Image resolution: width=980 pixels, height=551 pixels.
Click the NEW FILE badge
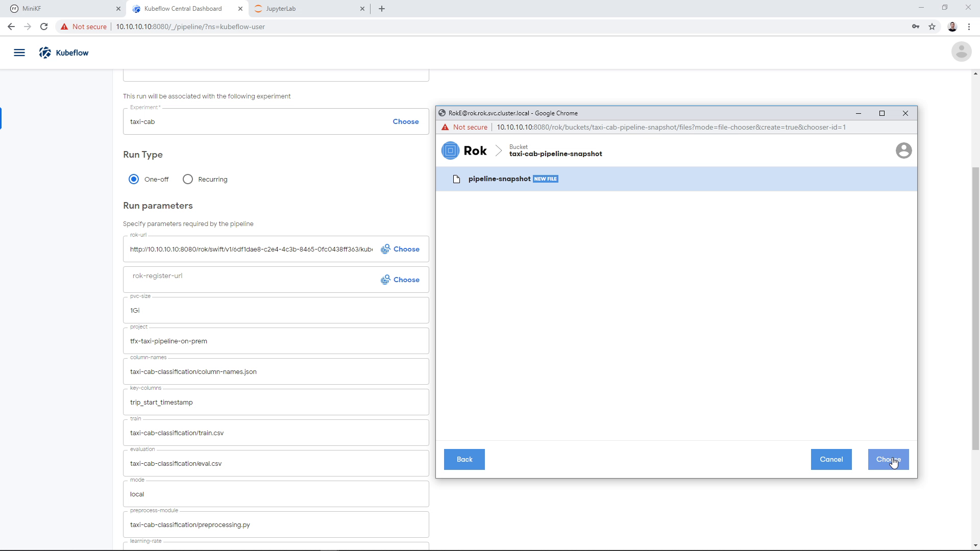546,179
